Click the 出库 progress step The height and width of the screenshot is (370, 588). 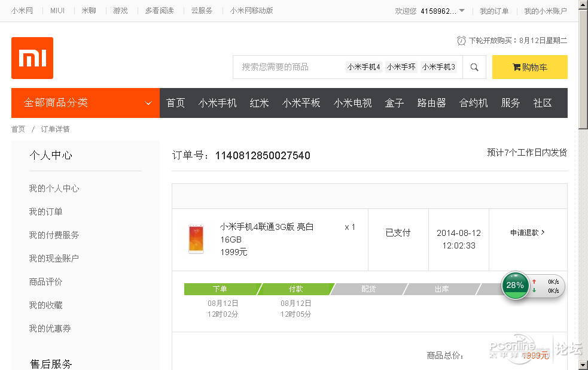click(x=441, y=289)
